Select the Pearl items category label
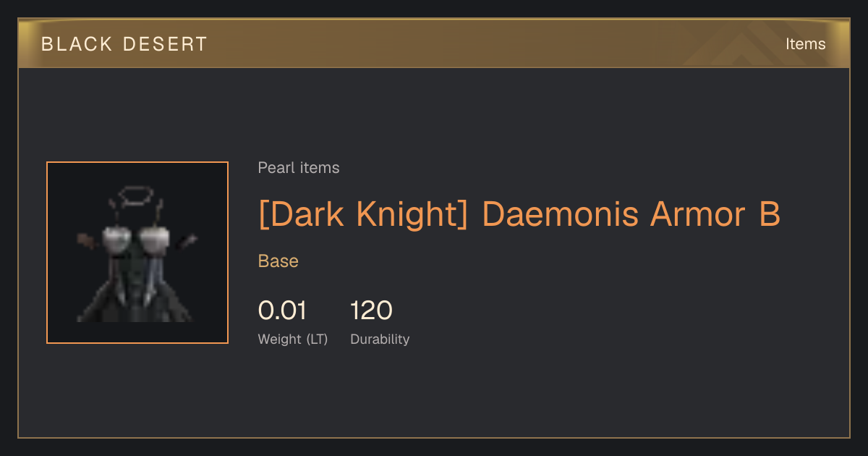Screen dimensions: 868x456 point(299,168)
